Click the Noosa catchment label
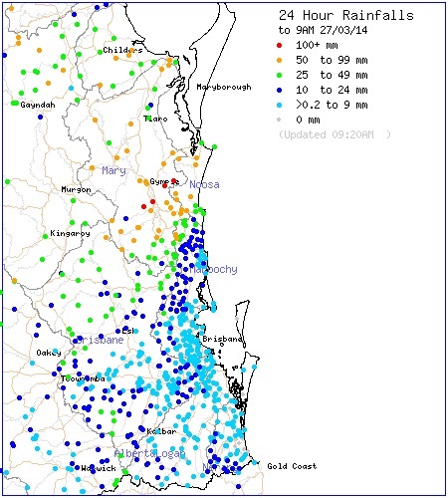This screenshot has width=448, height=498. point(204,184)
